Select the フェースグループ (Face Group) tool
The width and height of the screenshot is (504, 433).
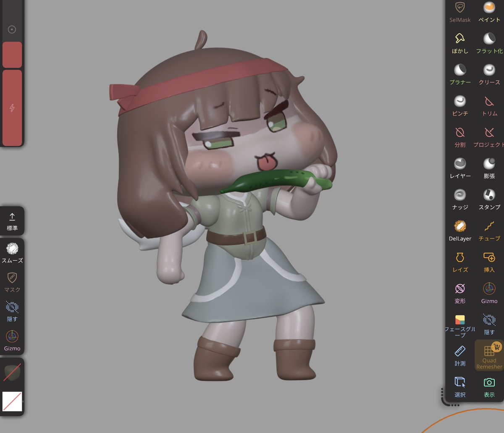460,325
